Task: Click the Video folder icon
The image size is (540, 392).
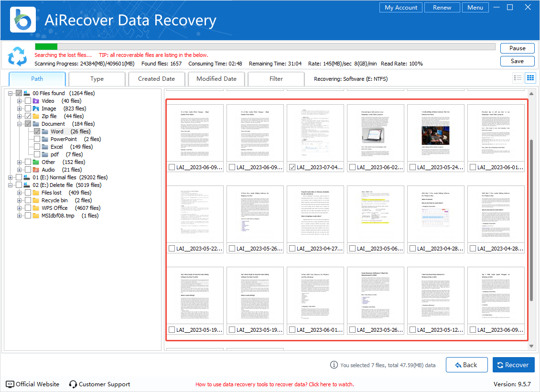Action: [x=36, y=101]
